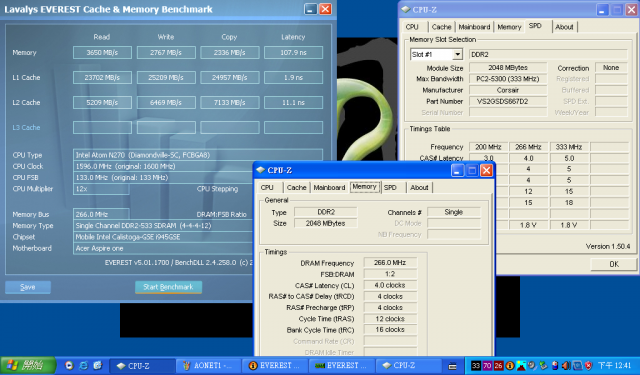Click the tray temperature icon showing 26

click(x=498, y=366)
